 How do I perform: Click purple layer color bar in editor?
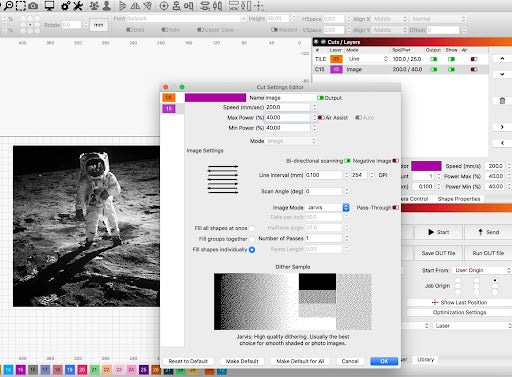(x=215, y=97)
